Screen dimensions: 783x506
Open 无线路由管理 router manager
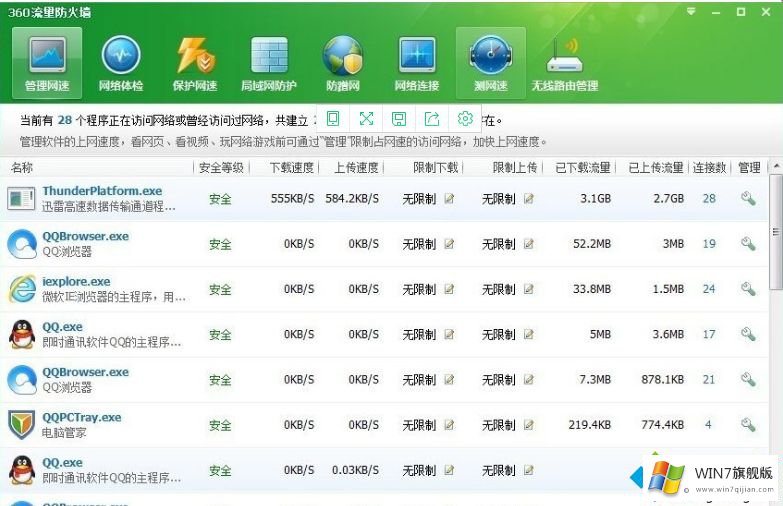coord(565,63)
